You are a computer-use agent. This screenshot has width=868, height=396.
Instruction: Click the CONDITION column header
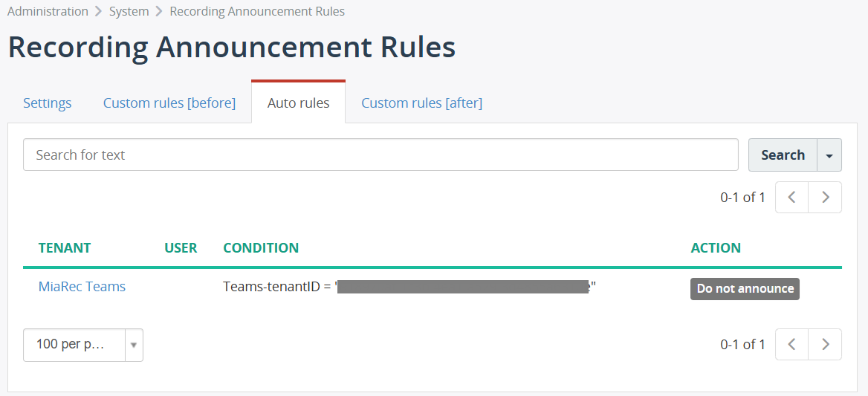pyautogui.click(x=261, y=248)
